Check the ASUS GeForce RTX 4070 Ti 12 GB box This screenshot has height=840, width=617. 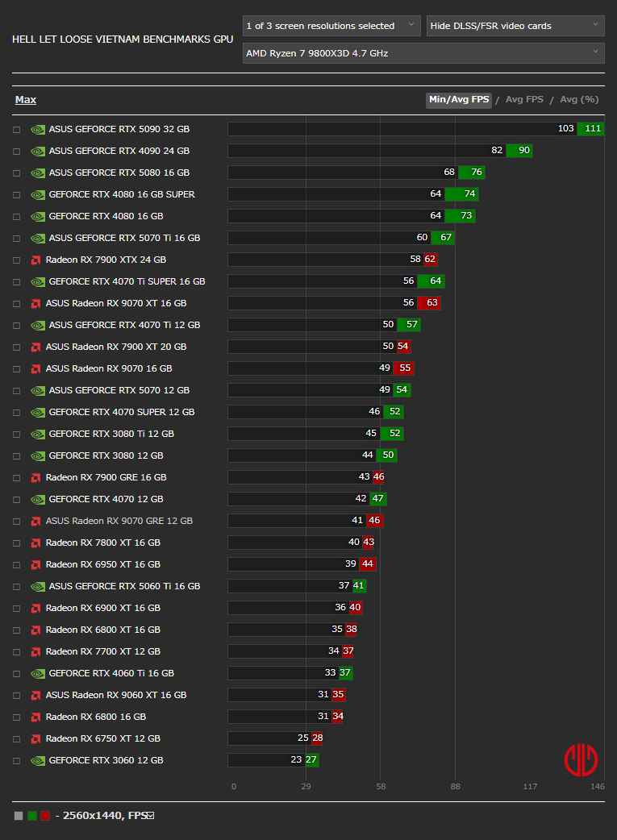(17, 326)
